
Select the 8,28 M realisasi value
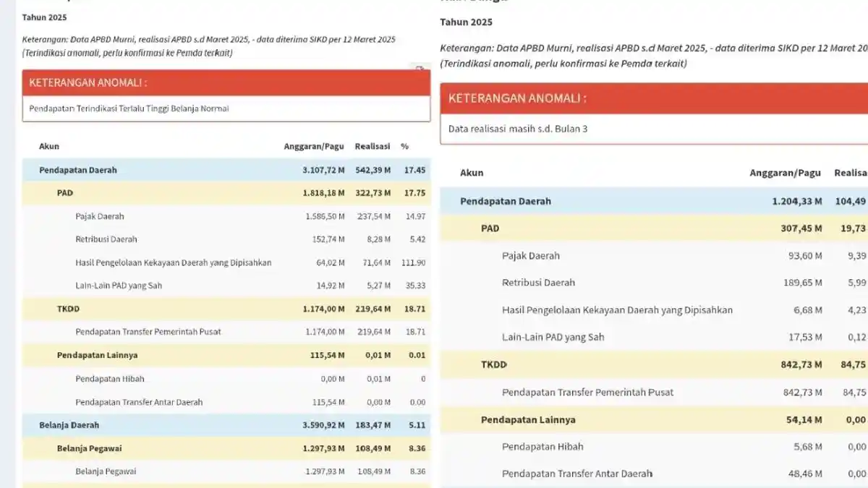tap(379, 239)
